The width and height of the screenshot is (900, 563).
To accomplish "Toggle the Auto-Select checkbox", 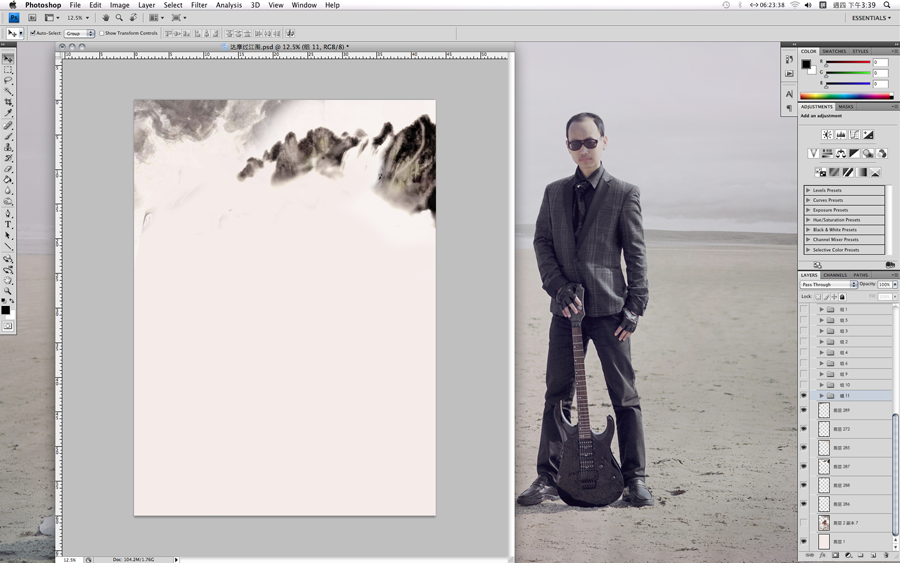I will 33,33.
